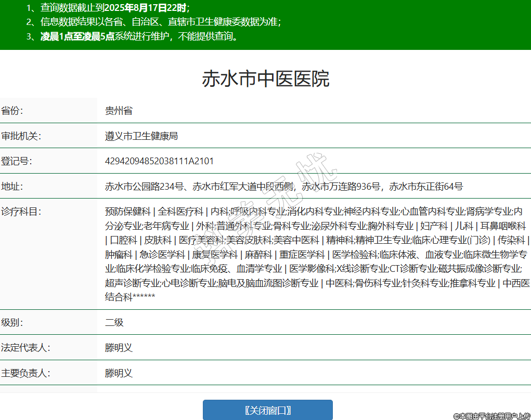This screenshot has width=531, height=420.
Task: Select the 审批机关 field label
Action: click(x=21, y=136)
